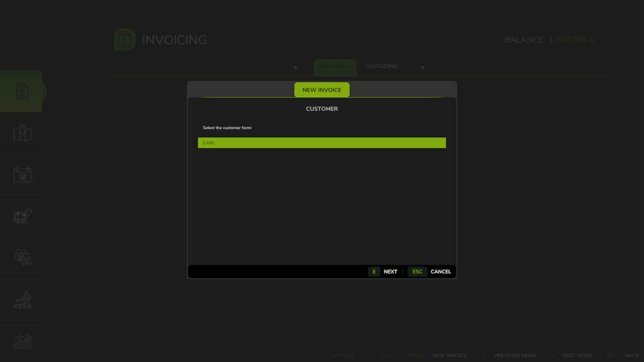Open the Calendar page icon
This screenshot has width=644, height=362.
[x=22, y=175]
